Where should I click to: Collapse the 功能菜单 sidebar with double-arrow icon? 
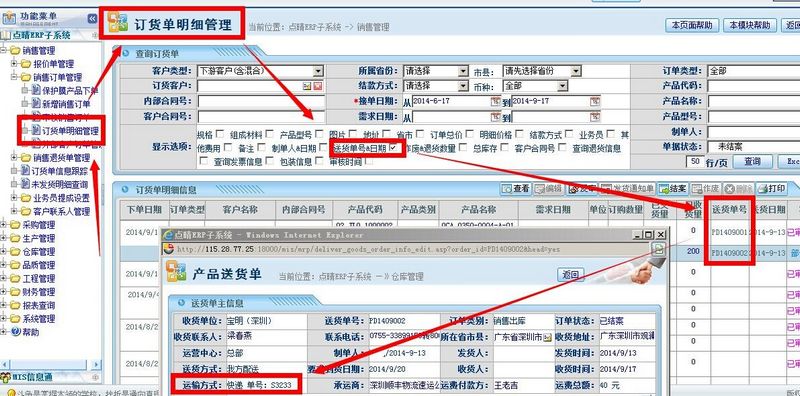coord(92,19)
